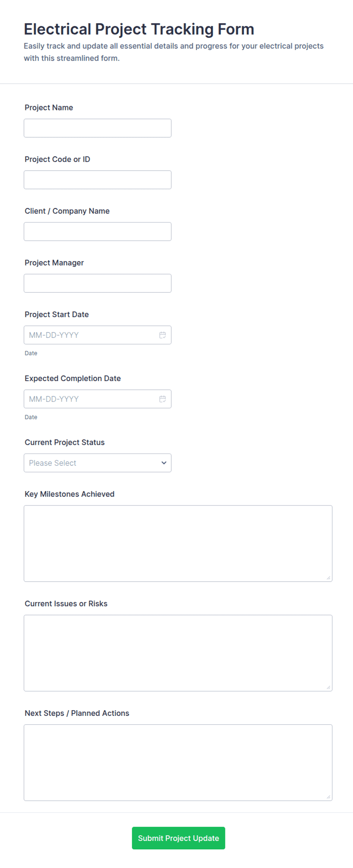Image resolution: width=353 pixels, height=868 pixels.
Task: Click the Project Code or ID input
Action: 98,180
